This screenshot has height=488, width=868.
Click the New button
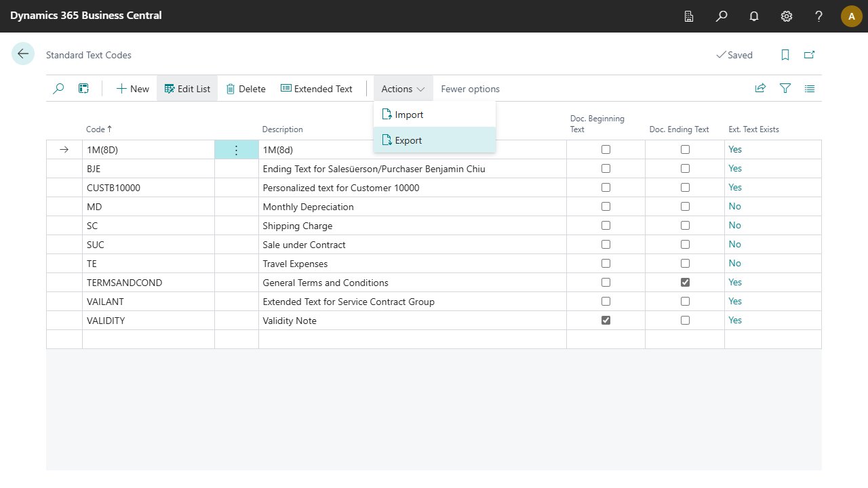[x=132, y=89]
